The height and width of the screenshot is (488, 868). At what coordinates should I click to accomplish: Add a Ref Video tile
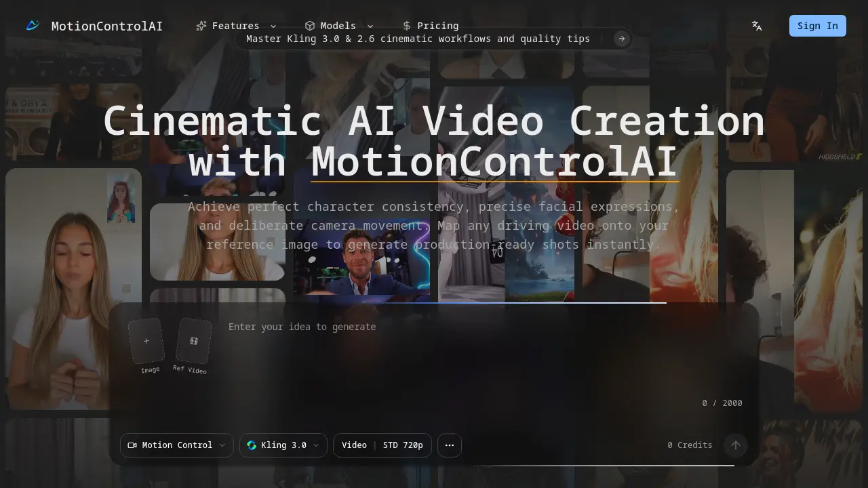(194, 341)
